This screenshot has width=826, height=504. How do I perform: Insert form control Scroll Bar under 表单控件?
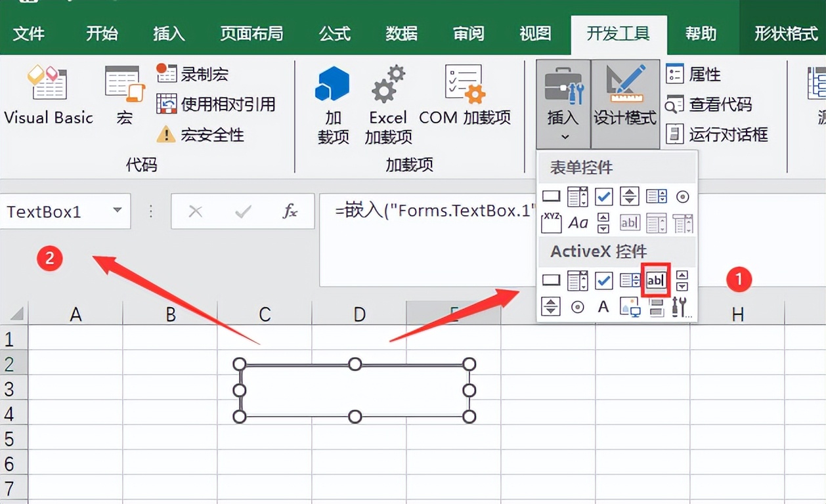point(603,223)
